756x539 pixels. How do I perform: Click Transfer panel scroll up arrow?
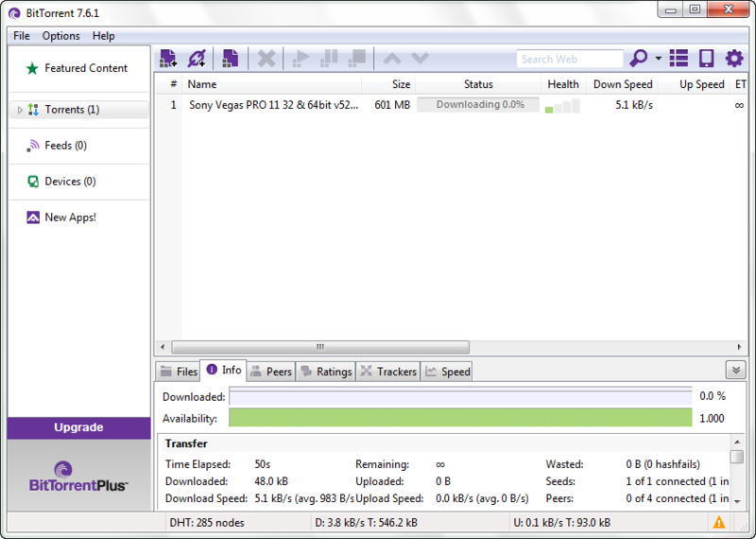pos(737,442)
